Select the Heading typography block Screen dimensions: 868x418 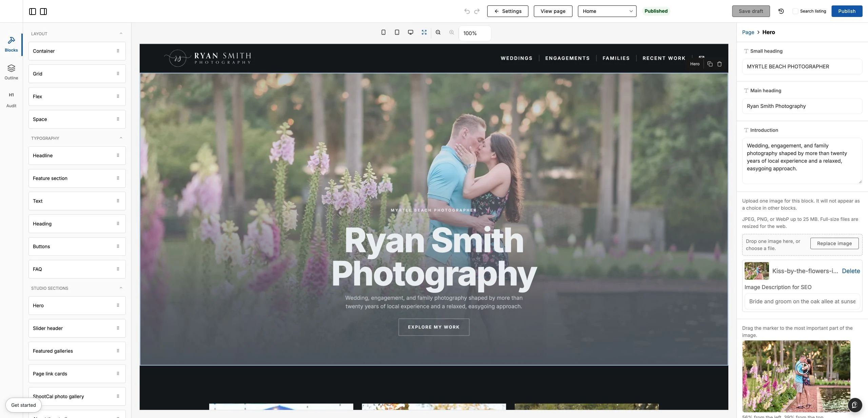[x=77, y=224]
